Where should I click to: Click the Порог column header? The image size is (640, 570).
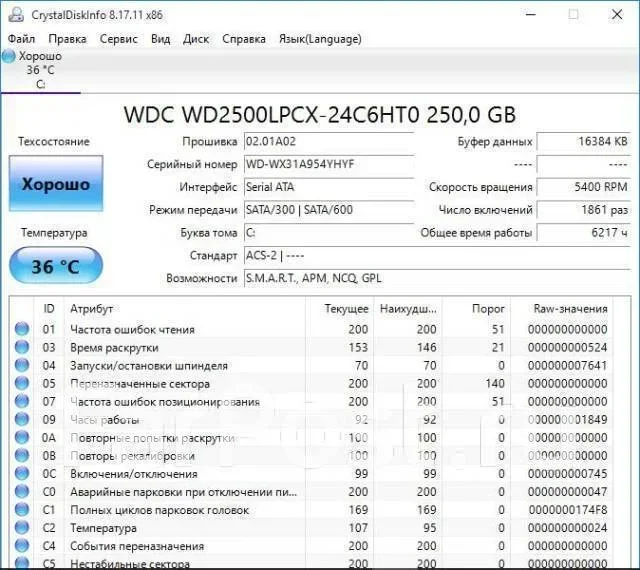point(476,309)
